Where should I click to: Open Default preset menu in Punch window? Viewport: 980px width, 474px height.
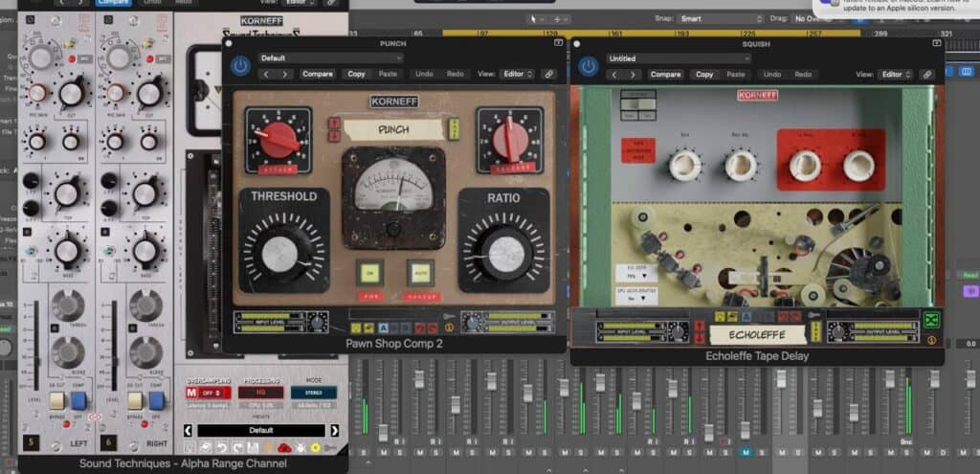[330, 58]
